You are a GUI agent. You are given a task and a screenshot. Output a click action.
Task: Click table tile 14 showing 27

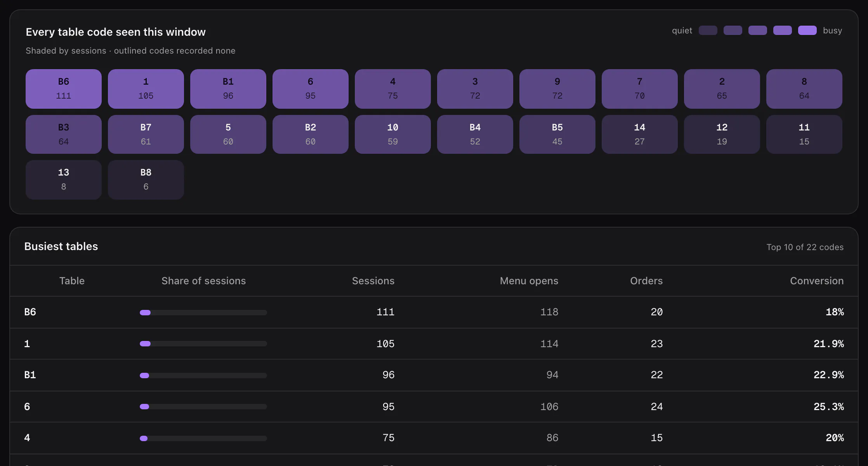(640, 134)
